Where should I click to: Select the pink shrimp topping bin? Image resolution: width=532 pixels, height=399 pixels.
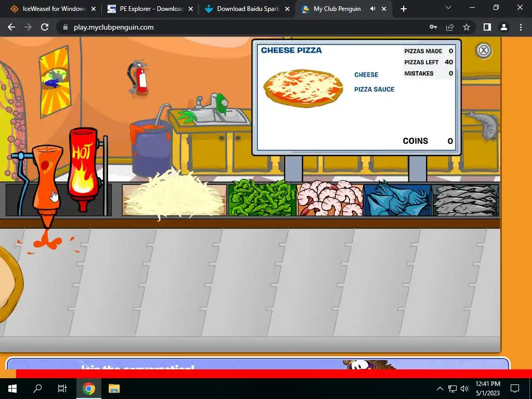pos(330,198)
